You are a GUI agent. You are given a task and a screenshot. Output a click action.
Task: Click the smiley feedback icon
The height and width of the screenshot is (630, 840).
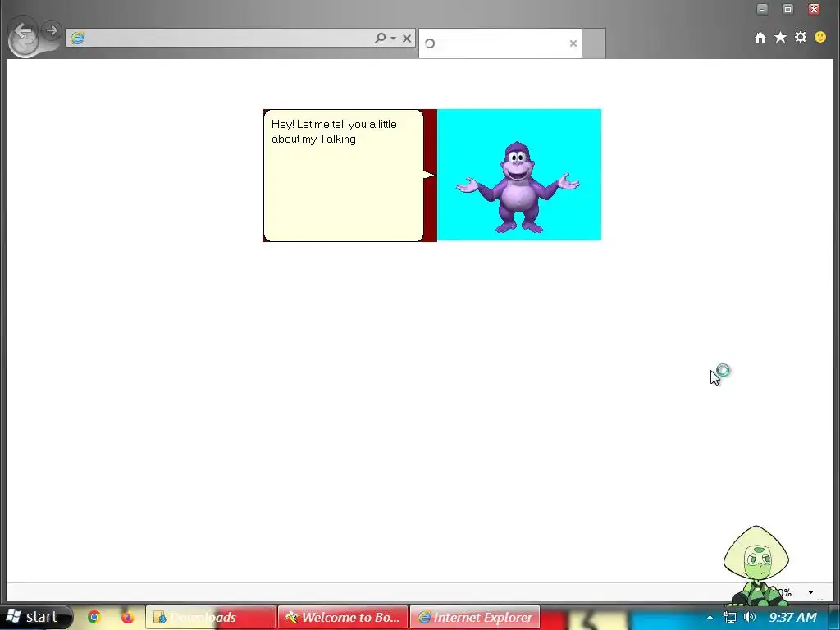click(820, 37)
